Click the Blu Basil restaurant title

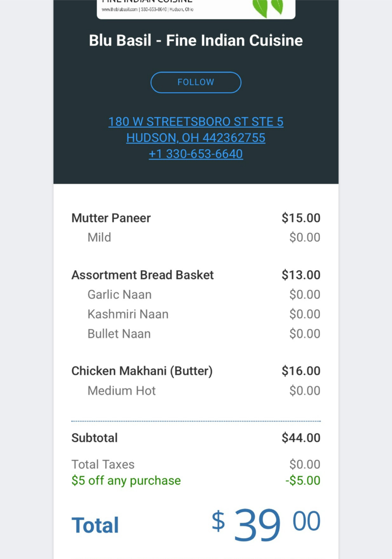point(196,41)
